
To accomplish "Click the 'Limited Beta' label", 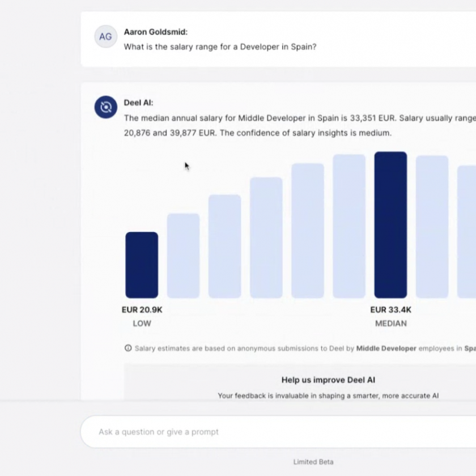I will coord(313,462).
